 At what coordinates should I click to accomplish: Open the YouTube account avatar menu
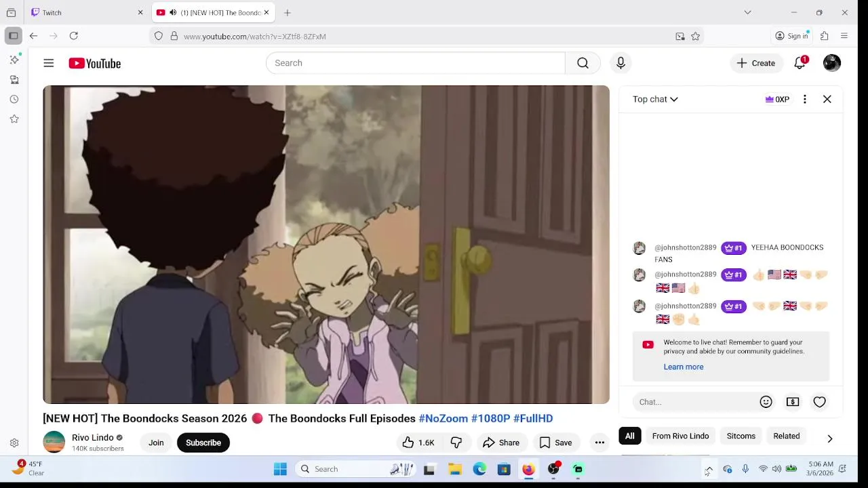click(832, 63)
